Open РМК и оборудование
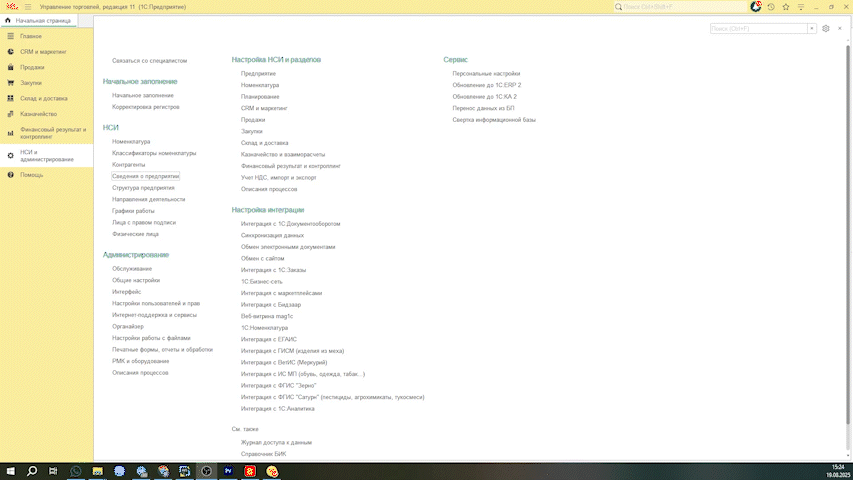 [x=141, y=361]
